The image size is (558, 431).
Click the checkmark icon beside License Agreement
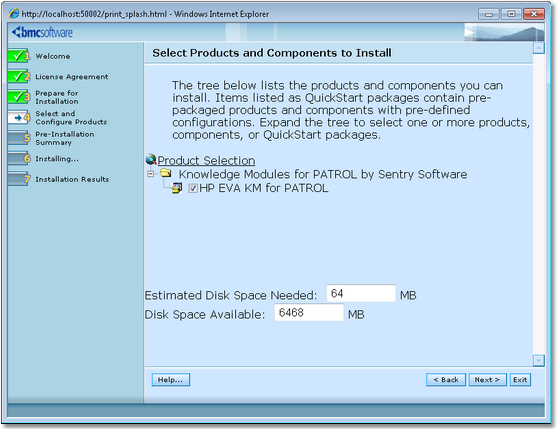pos(19,76)
